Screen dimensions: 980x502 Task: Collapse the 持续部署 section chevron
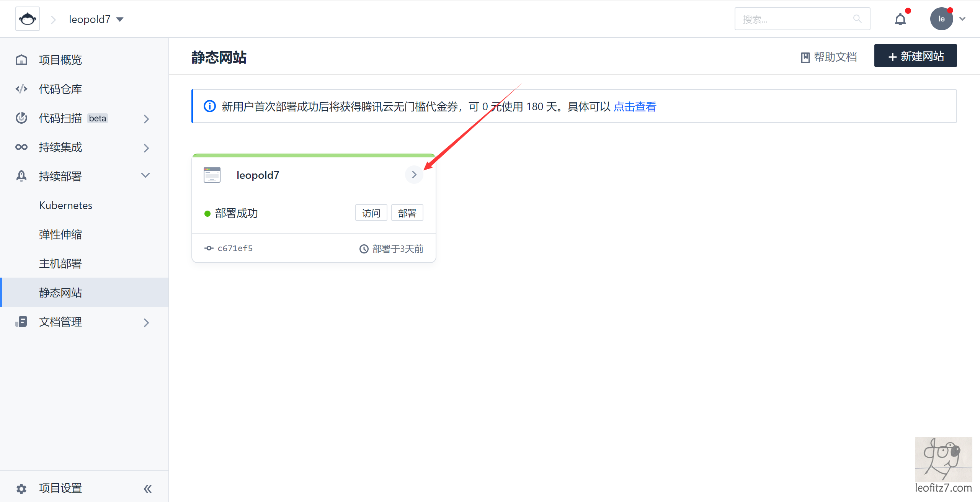click(x=145, y=175)
